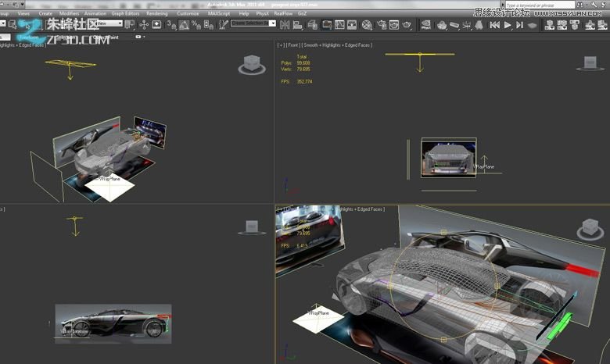
Task: Toggle the Angle Snap icon
Action: point(183,24)
